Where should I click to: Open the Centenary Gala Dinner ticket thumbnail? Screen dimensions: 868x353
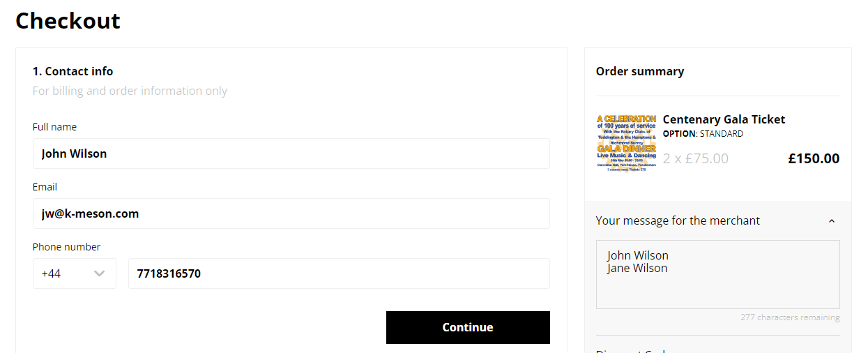pyautogui.click(x=626, y=144)
